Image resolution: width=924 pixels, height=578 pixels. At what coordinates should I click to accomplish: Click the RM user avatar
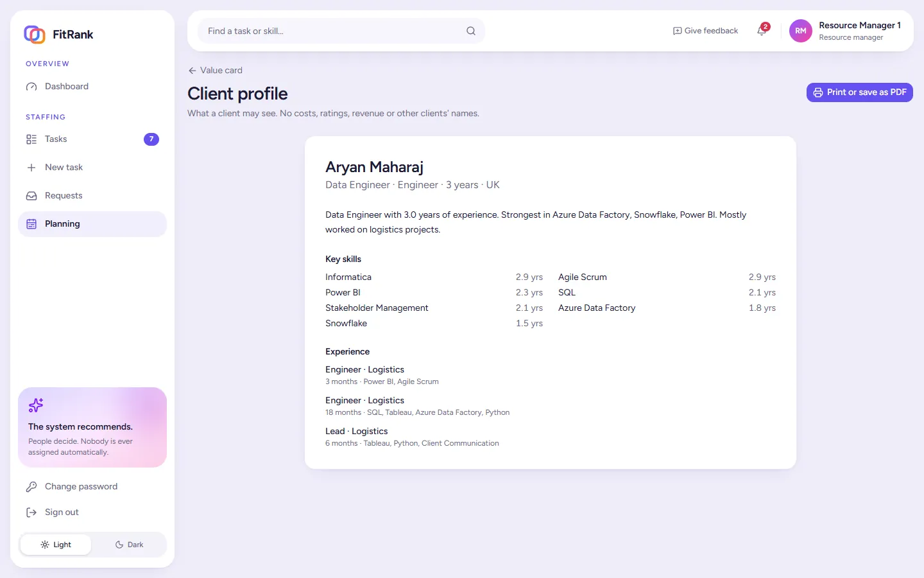click(x=801, y=31)
